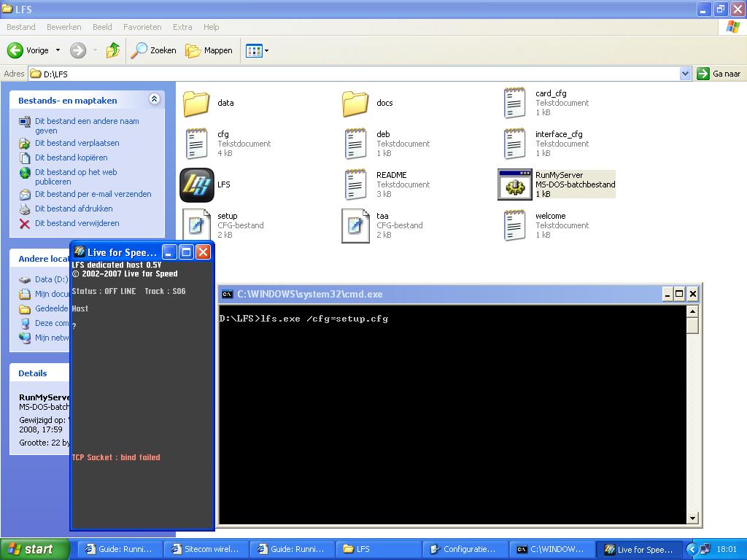Switch to Configuratie taskbar item
This screenshot has height=560, width=747.
[465, 549]
